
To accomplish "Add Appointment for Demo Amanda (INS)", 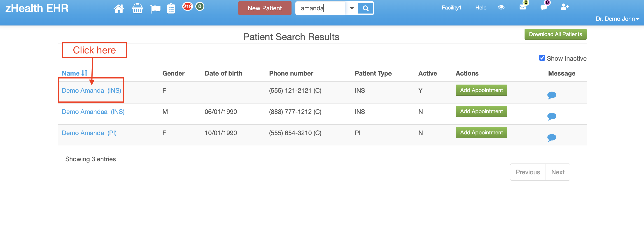I will 481,90.
